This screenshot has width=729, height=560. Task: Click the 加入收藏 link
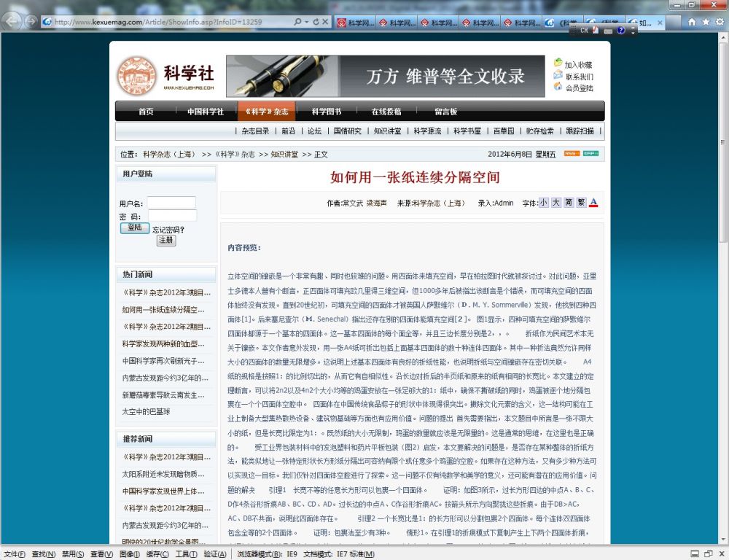coord(578,65)
